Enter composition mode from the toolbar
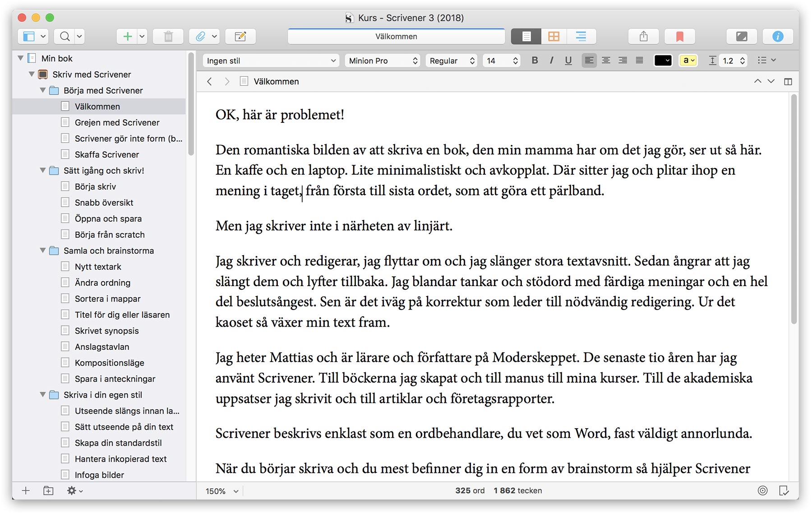Image resolution: width=812 pixels, height=514 pixels. click(x=741, y=37)
